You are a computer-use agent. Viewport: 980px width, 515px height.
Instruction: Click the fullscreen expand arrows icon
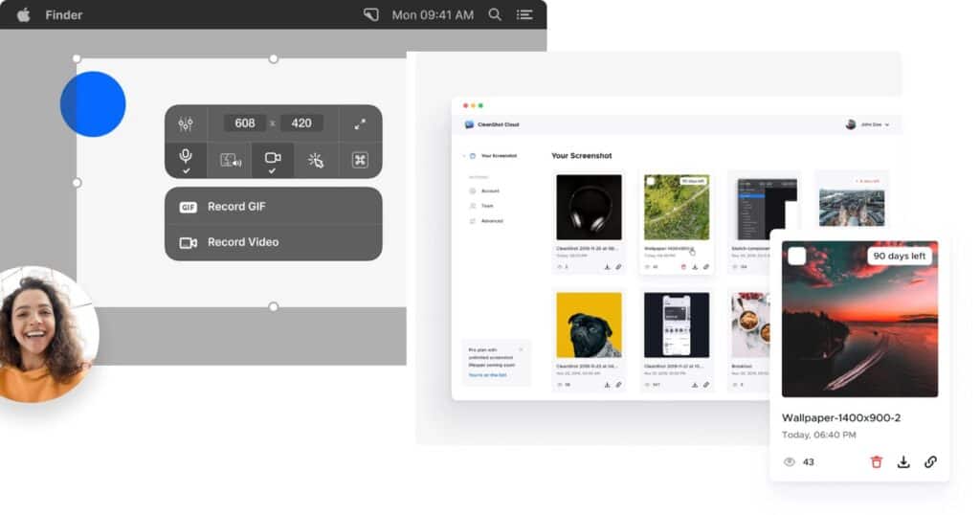tap(360, 123)
